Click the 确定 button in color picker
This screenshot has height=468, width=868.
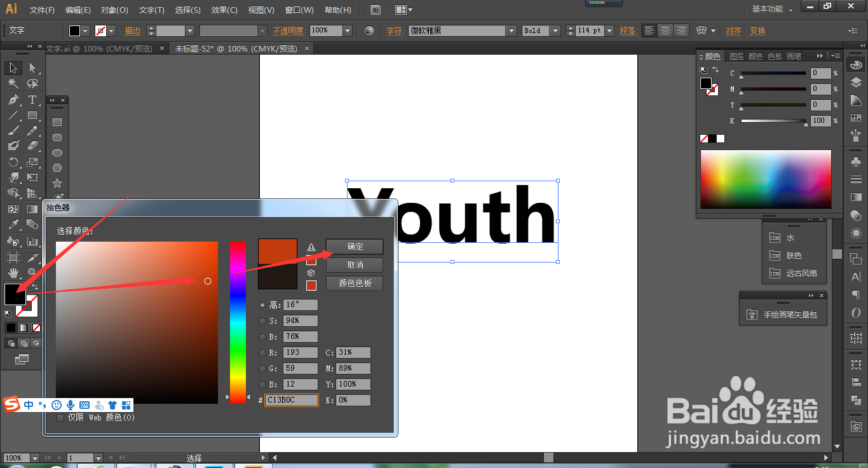point(355,247)
